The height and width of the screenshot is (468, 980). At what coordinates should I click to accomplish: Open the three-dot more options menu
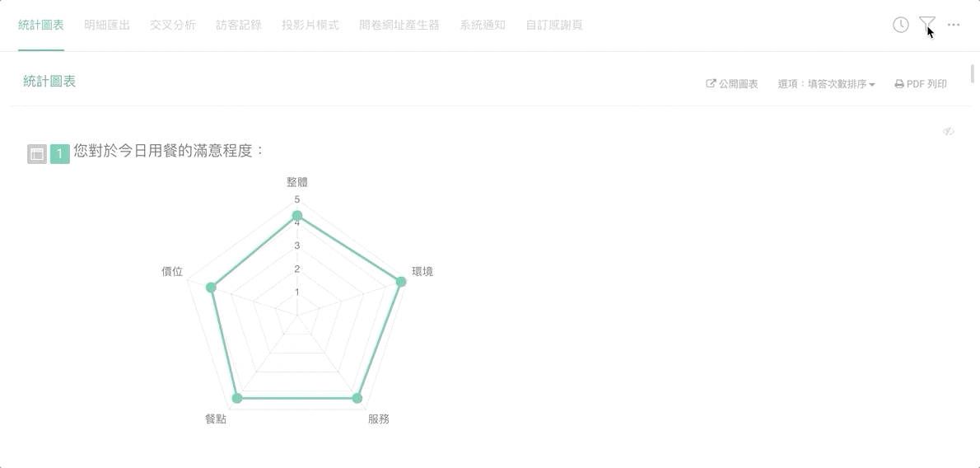[954, 25]
